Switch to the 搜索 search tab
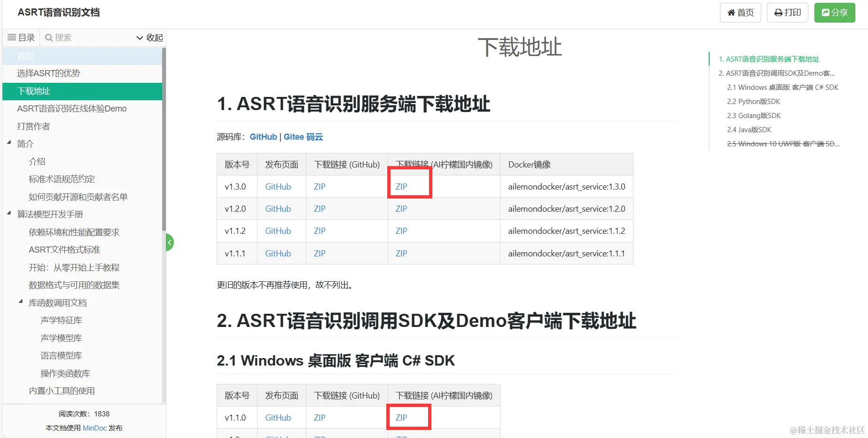Screen dimensions: 868x438 coord(58,38)
